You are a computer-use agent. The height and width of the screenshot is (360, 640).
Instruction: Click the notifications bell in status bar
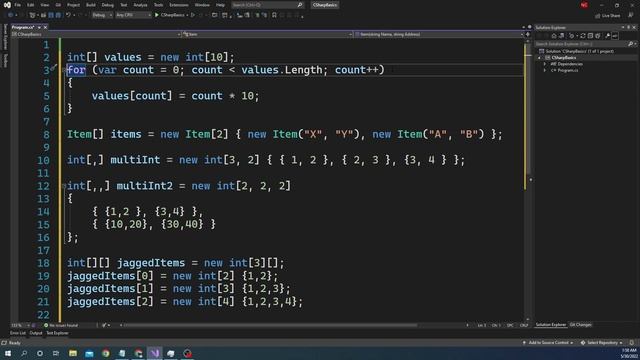(632, 343)
